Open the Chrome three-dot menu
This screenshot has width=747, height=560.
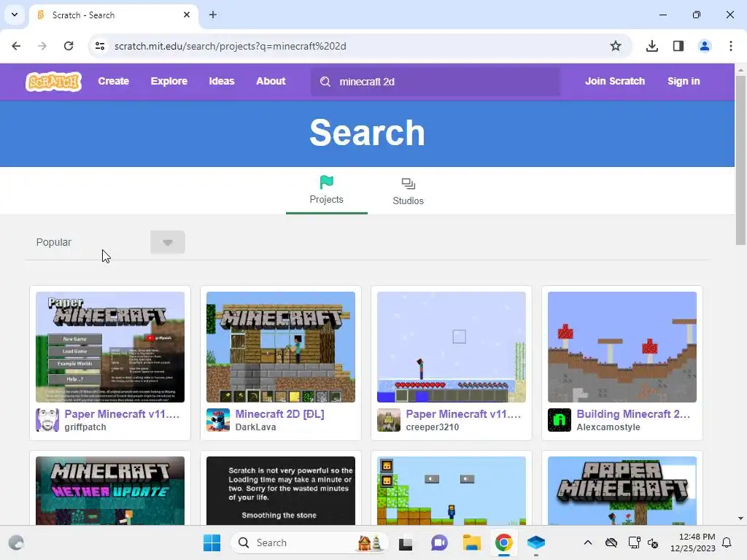[x=731, y=46]
